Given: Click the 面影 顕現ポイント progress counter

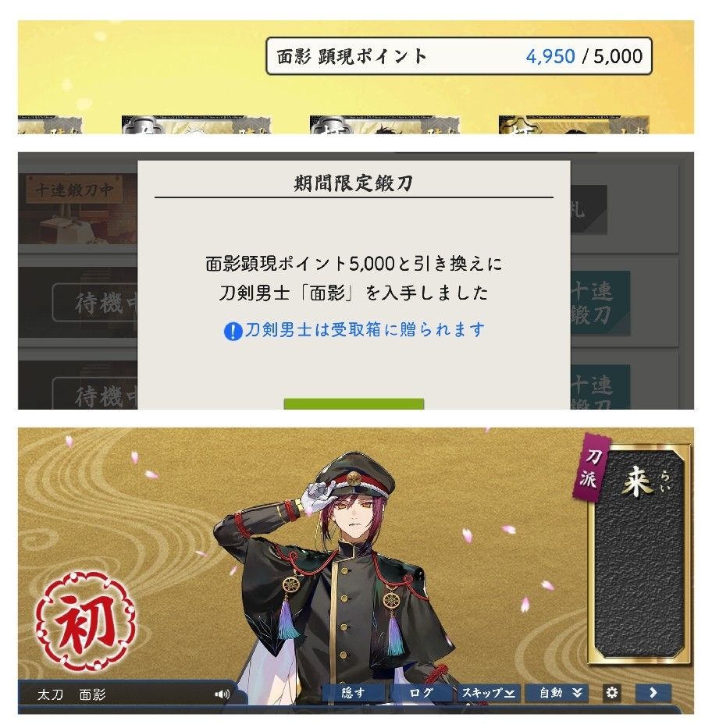Looking at the screenshot, I should (459, 56).
